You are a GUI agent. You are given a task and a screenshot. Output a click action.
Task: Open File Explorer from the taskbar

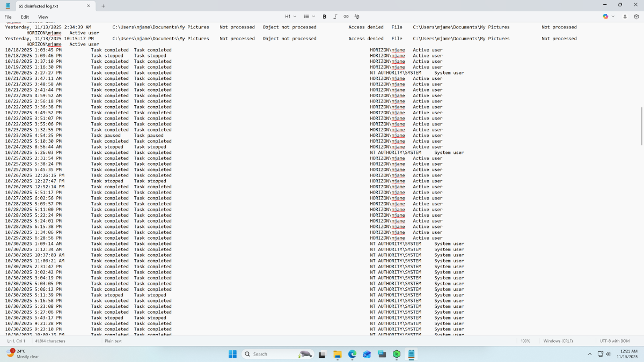338,354
